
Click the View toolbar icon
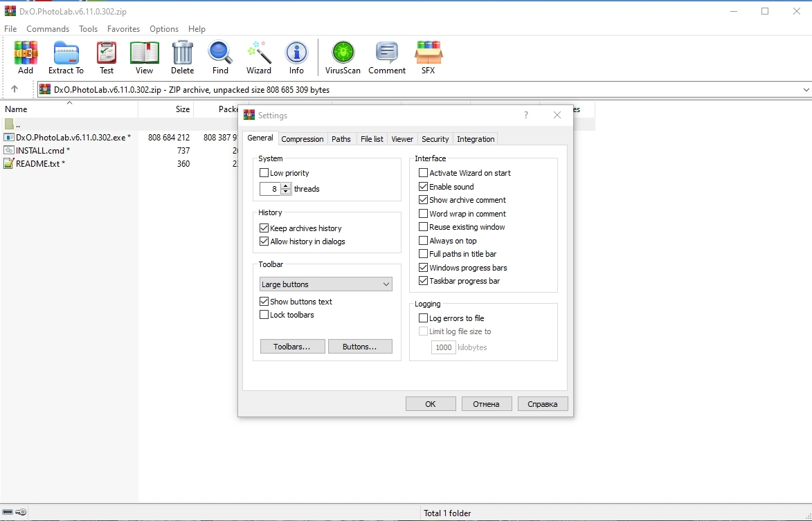point(144,53)
